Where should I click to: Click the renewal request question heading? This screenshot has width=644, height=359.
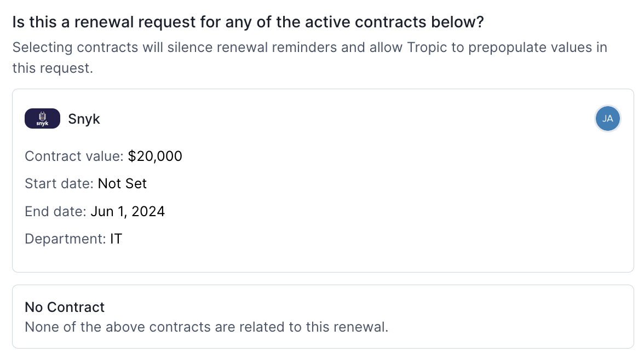point(248,22)
